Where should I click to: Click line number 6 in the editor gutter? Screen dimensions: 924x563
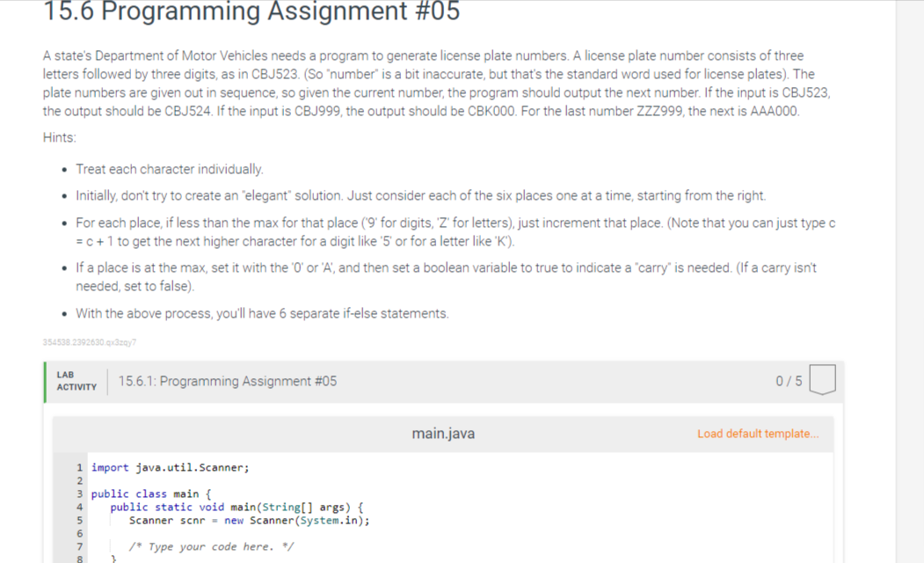coord(79,533)
